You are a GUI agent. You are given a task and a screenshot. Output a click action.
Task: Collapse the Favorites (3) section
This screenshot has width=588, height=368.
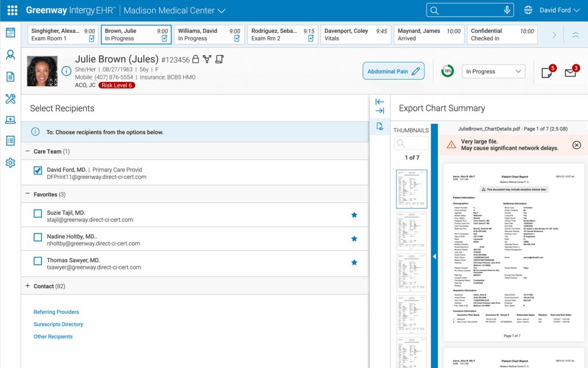(x=28, y=194)
